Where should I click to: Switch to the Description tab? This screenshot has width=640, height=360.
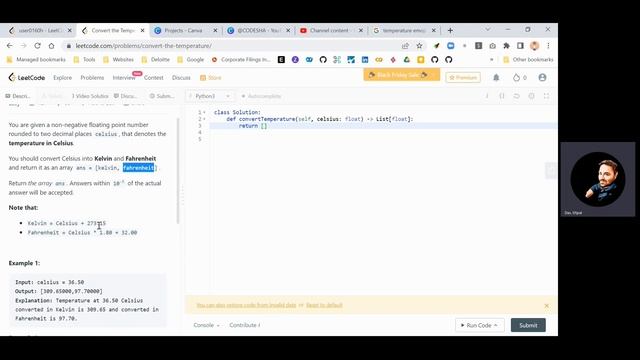coord(18,96)
